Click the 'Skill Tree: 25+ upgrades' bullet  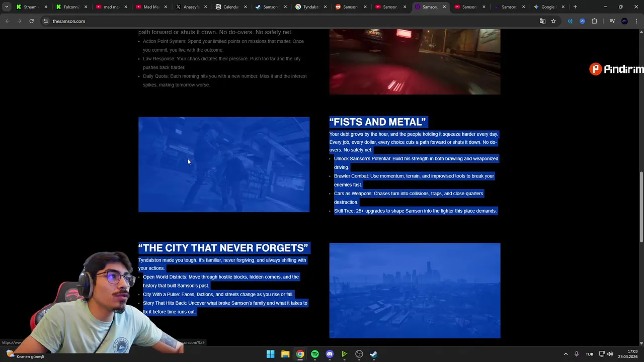pyautogui.click(x=415, y=211)
